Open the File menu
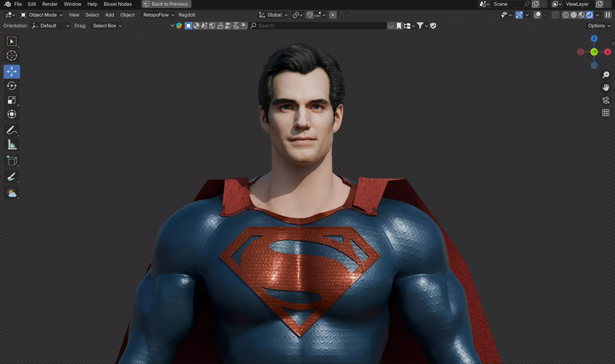 point(18,4)
